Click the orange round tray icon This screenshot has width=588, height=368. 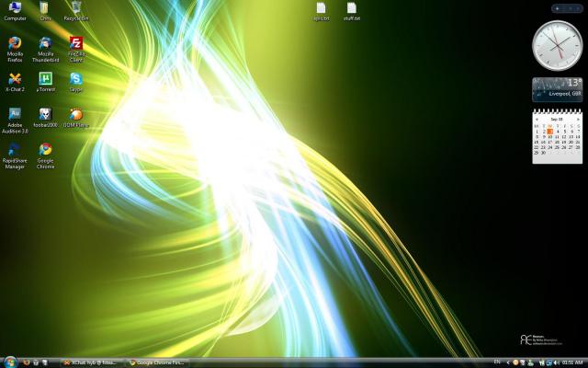pos(515,362)
